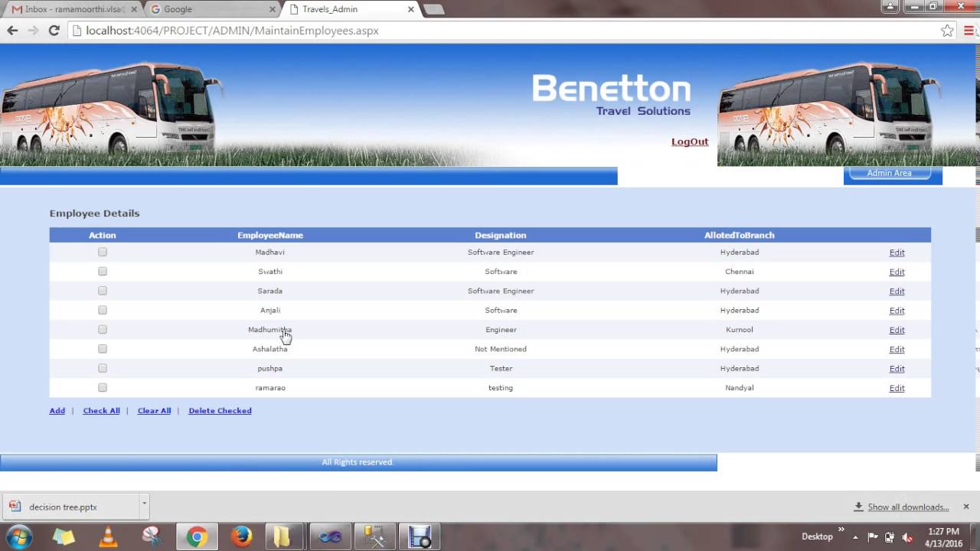The image size is (980, 551).
Task: Click the volume speaker tray icon
Action: pyautogui.click(x=907, y=537)
